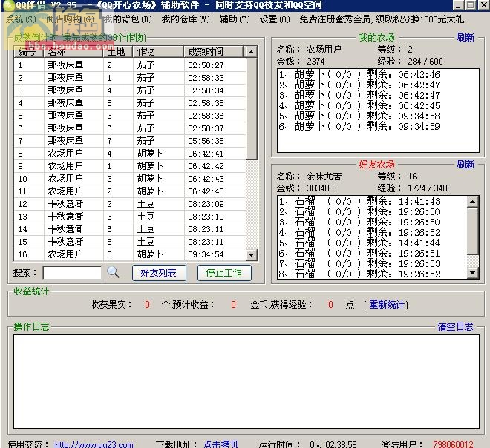Select row 11 胡萝卜 on land 2
This screenshot has height=448, width=490.
pyautogui.click(x=129, y=191)
